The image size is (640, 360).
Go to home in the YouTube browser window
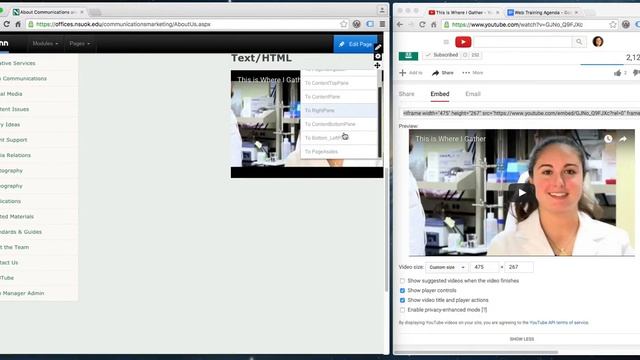point(433,24)
